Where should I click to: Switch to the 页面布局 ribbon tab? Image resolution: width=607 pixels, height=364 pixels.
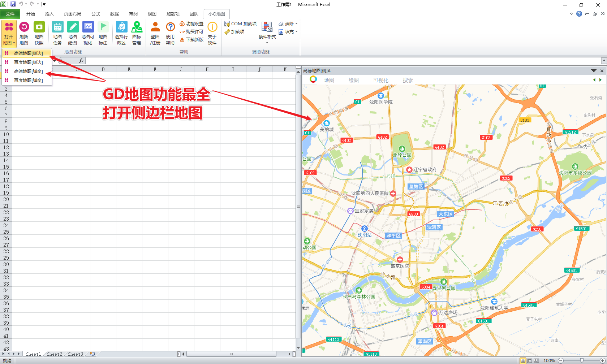pyautogui.click(x=73, y=14)
